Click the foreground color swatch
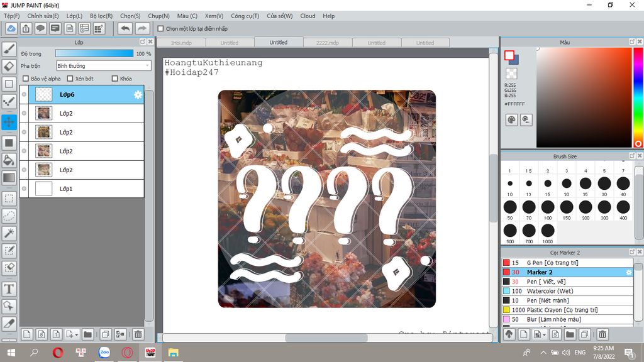 click(509, 55)
